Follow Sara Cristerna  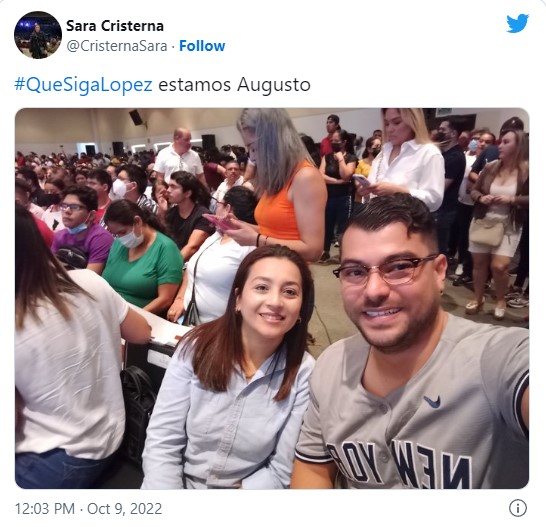click(x=202, y=46)
